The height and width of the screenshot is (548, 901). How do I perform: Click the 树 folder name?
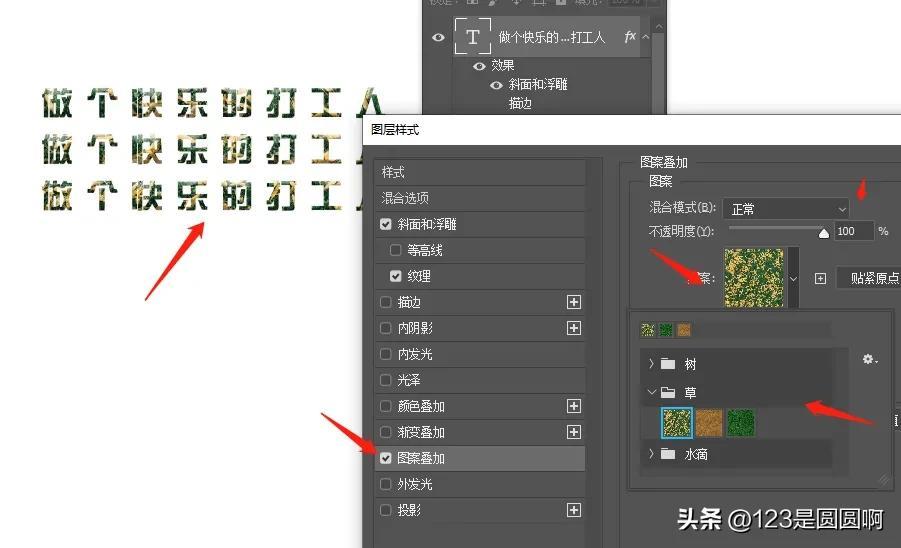690,364
